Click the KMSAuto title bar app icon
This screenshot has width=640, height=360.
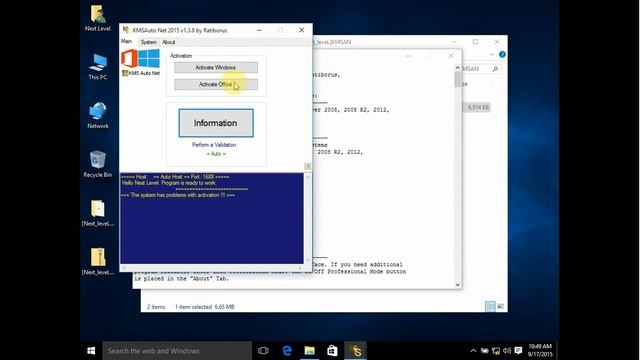(x=126, y=30)
